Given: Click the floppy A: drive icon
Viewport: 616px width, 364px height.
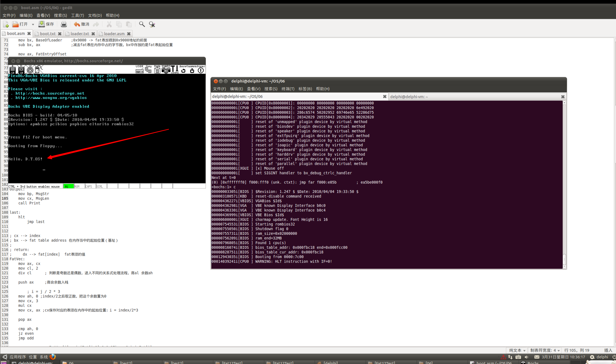Looking at the screenshot, I should pos(13,70).
